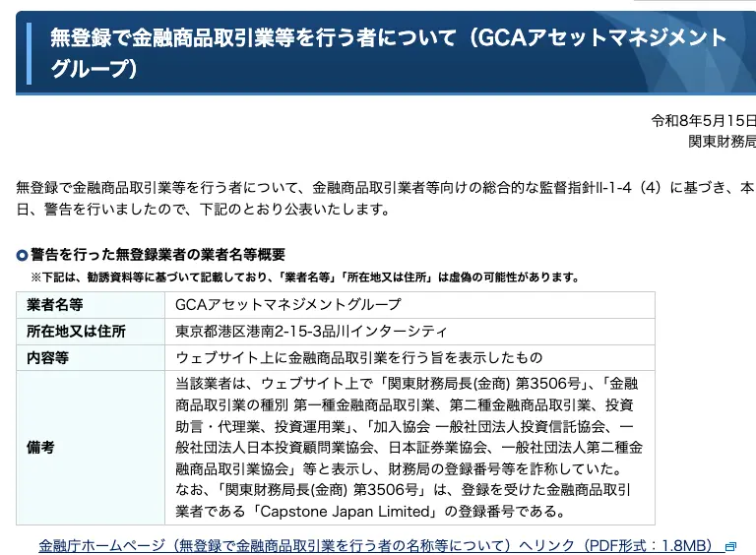The height and width of the screenshot is (555, 756).
Task: Click the intro paragraph starting 無登録で金融商品取引業等を行う者について、金融商品
Action: click(x=386, y=198)
